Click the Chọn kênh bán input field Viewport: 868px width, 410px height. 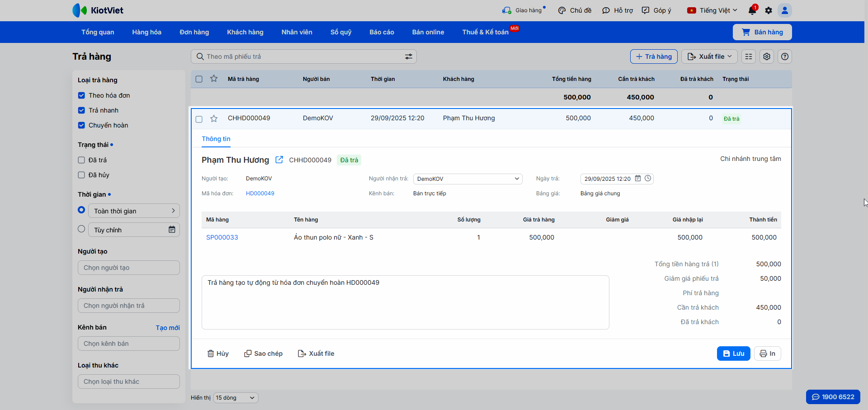(x=129, y=344)
